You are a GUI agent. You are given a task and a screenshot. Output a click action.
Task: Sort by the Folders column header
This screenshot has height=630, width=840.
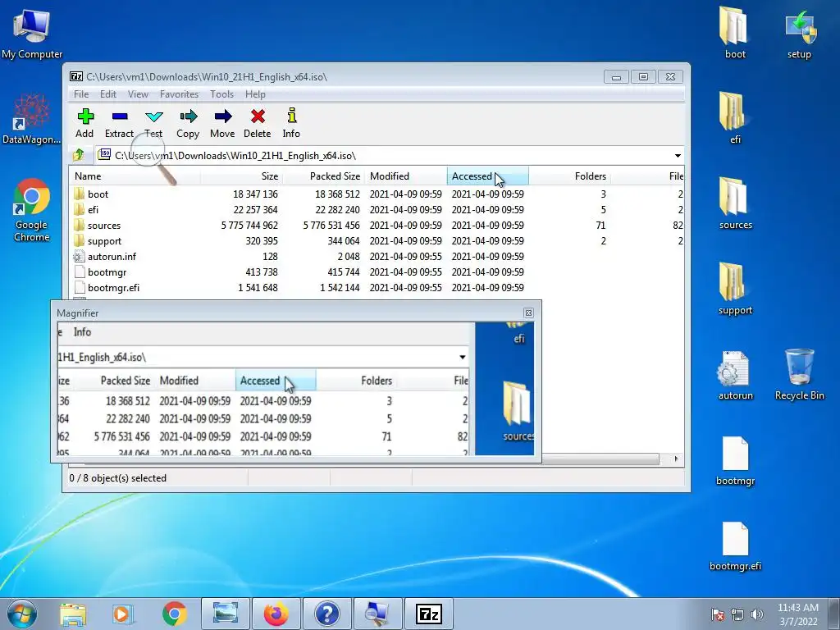569,176
